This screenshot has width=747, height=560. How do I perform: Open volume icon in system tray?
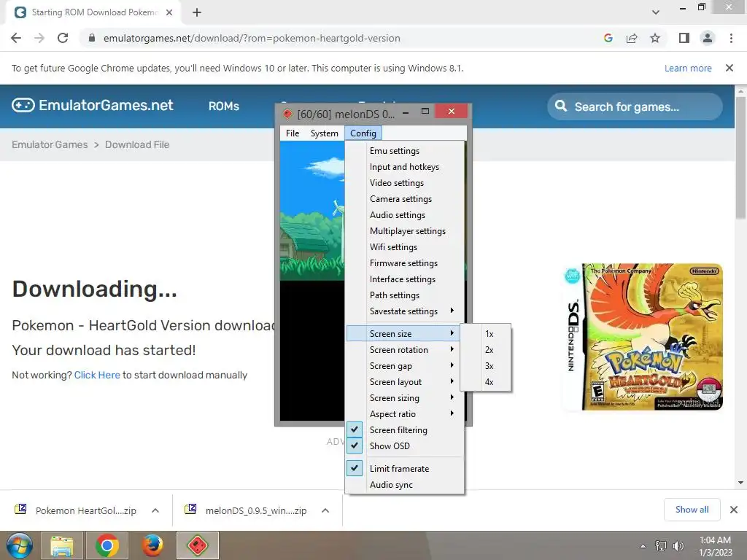point(678,546)
